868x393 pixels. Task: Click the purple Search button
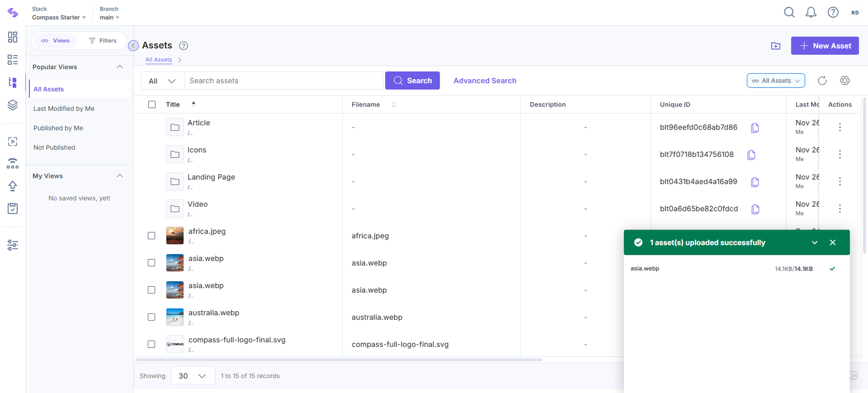pyautogui.click(x=413, y=80)
